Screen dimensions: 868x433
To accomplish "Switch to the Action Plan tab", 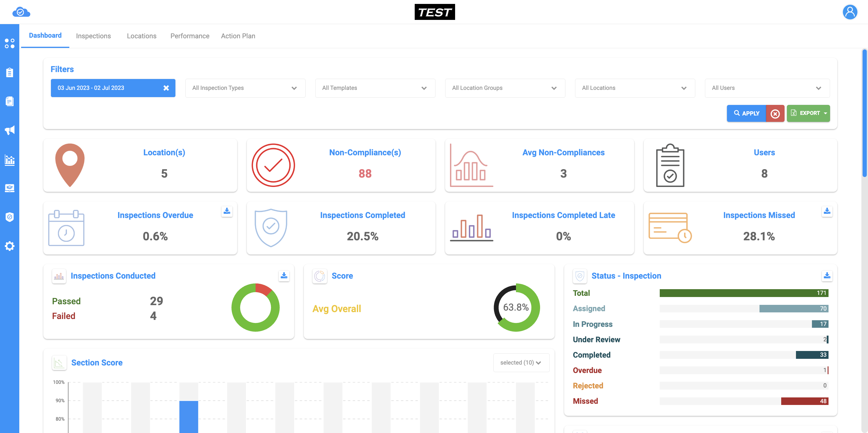I will pyautogui.click(x=238, y=36).
